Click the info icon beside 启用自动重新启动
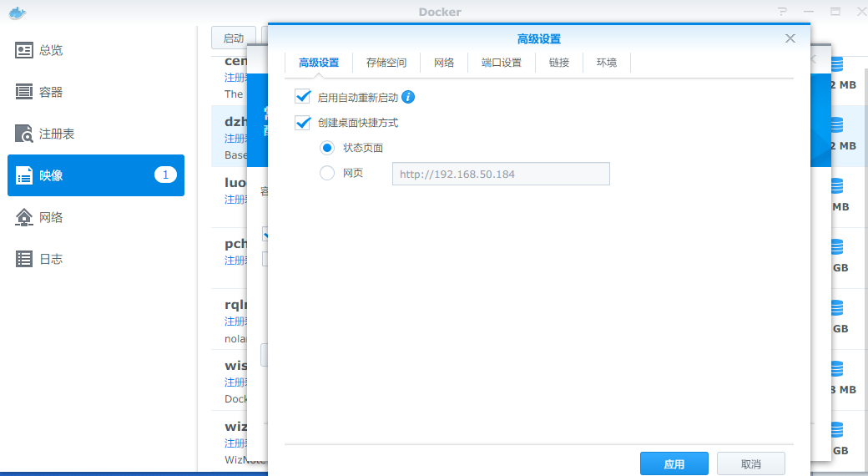 408,97
